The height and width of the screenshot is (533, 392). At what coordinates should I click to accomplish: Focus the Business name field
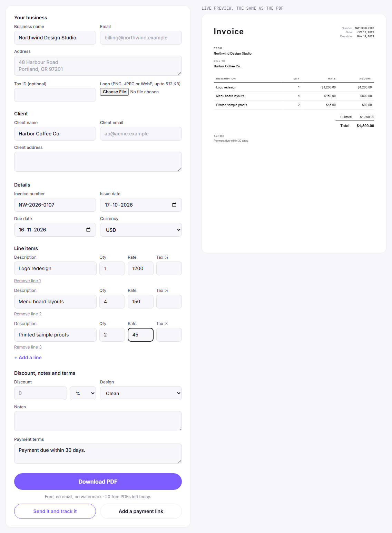pyautogui.click(x=55, y=38)
